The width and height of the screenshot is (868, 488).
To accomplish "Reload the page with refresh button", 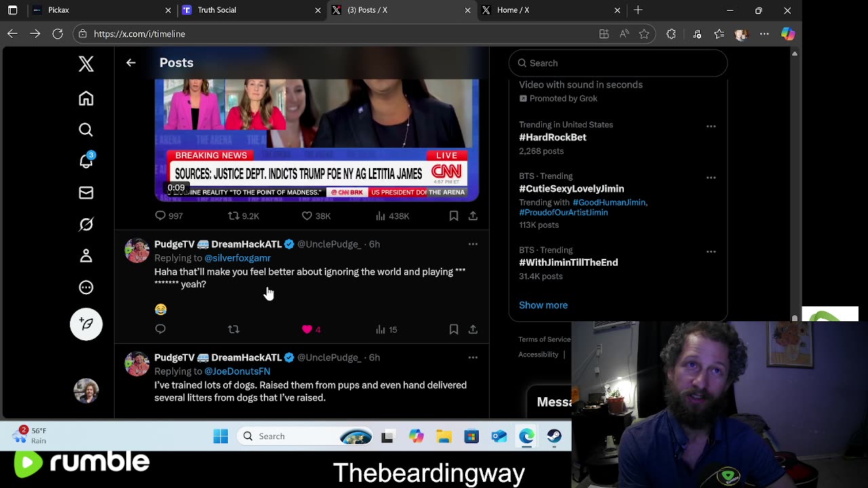I will (x=58, y=34).
